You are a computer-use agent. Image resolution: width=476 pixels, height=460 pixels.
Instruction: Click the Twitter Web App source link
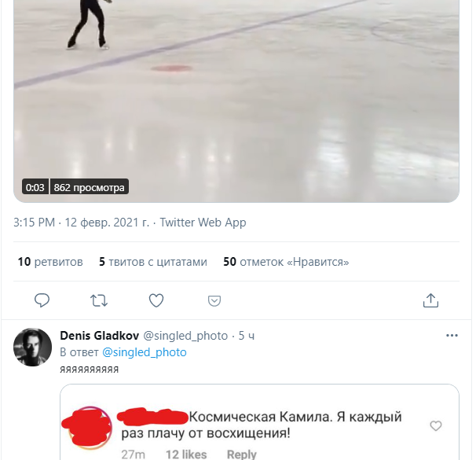coord(203,223)
